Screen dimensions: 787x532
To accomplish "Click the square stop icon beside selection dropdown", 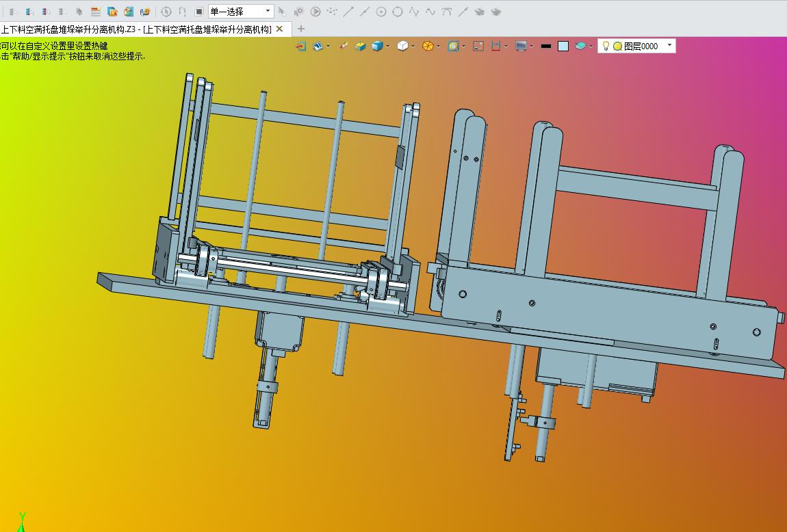I will pyautogui.click(x=198, y=11).
